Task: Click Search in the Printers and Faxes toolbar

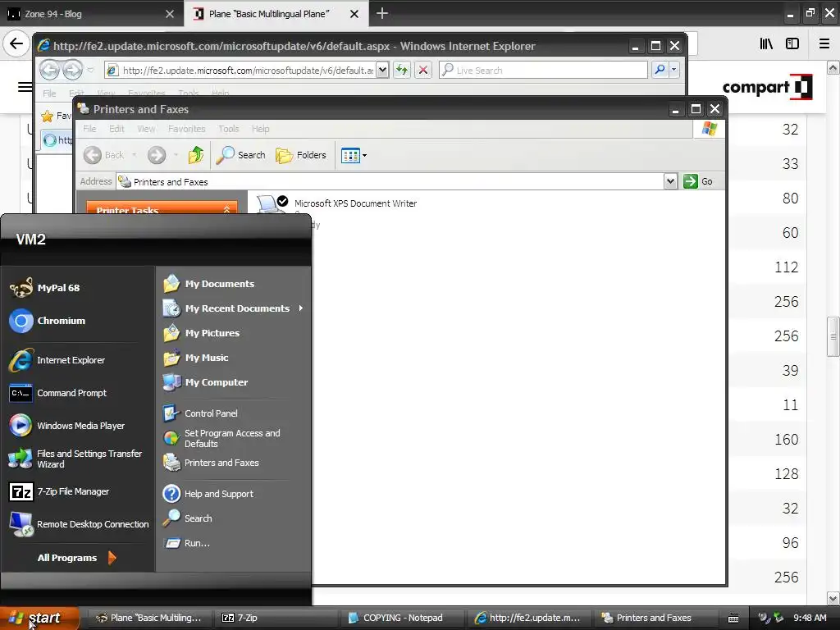Action: (x=240, y=155)
